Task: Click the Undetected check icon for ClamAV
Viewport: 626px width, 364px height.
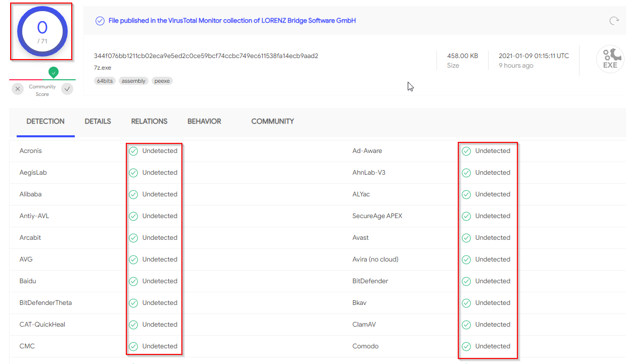Action: click(466, 325)
